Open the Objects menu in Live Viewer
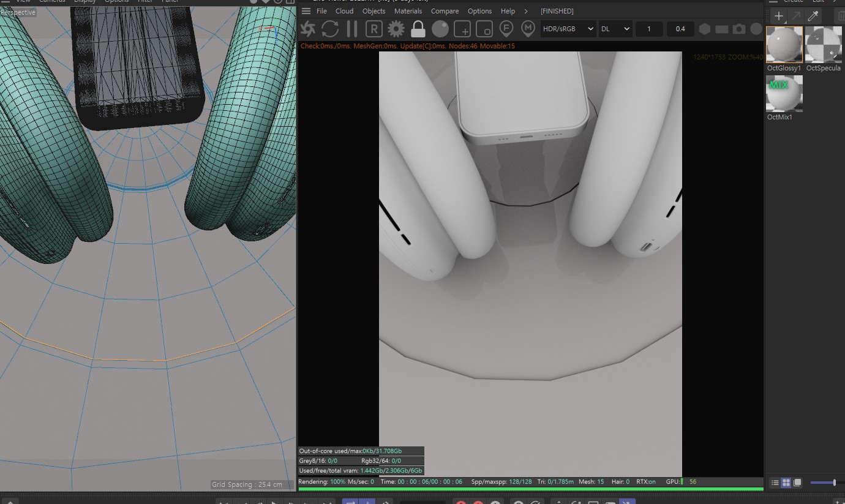Image resolution: width=845 pixels, height=504 pixels. coord(374,11)
